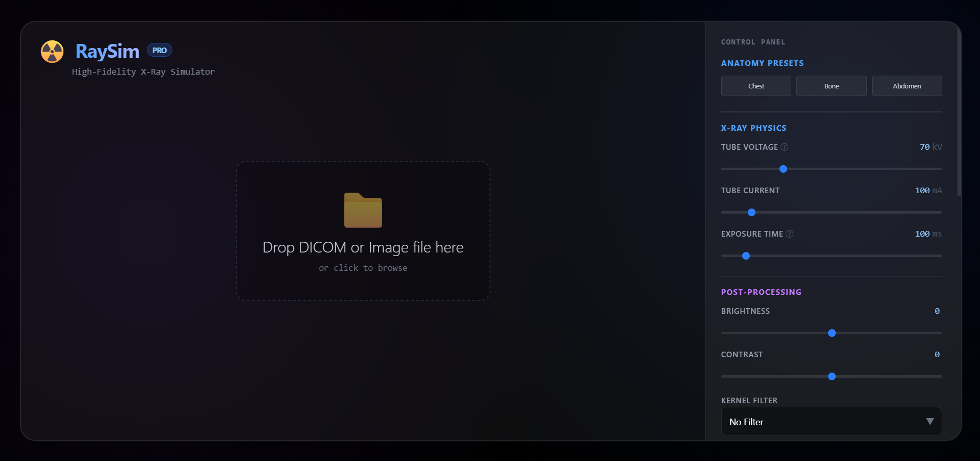This screenshot has width=980, height=461.
Task: Click the folder icon in drop zone
Action: coord(363,210)
